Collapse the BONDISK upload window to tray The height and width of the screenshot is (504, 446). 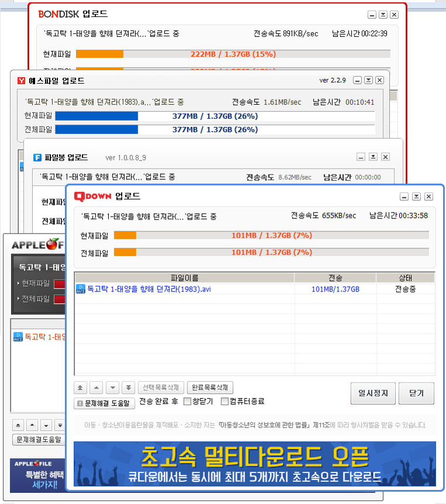pyautogui.click(x=383, y=15)
